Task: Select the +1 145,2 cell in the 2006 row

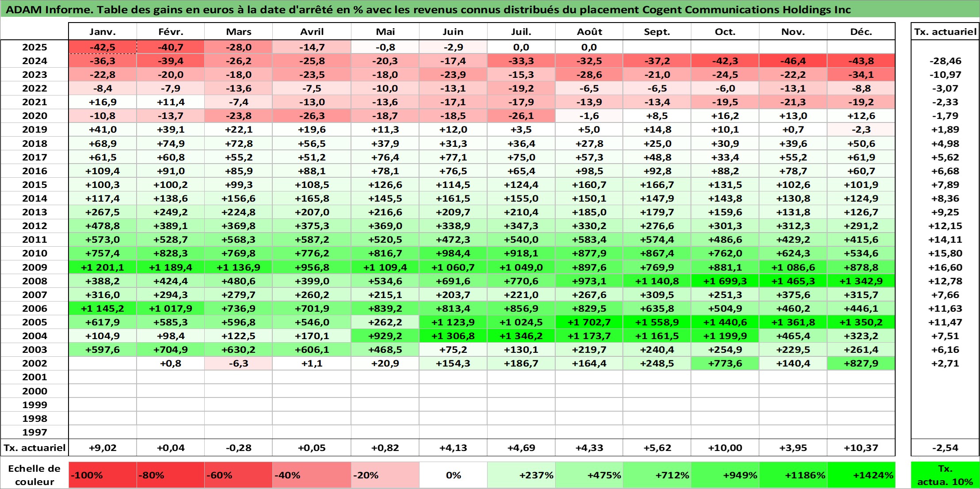Action: coord(103,309)
